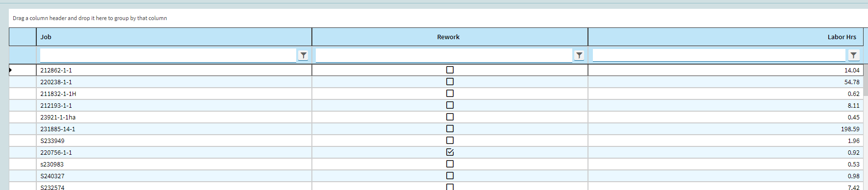Open the Labor Hrs column filter icon
The height and width of the screenshot is (190, 868).
tap(854, 55)
